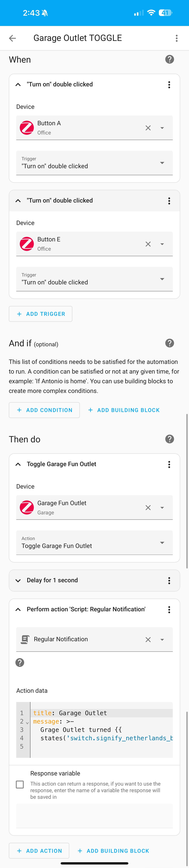Open help for the Then do section
The image size is (189, 868).
click(x=170, y=439)
